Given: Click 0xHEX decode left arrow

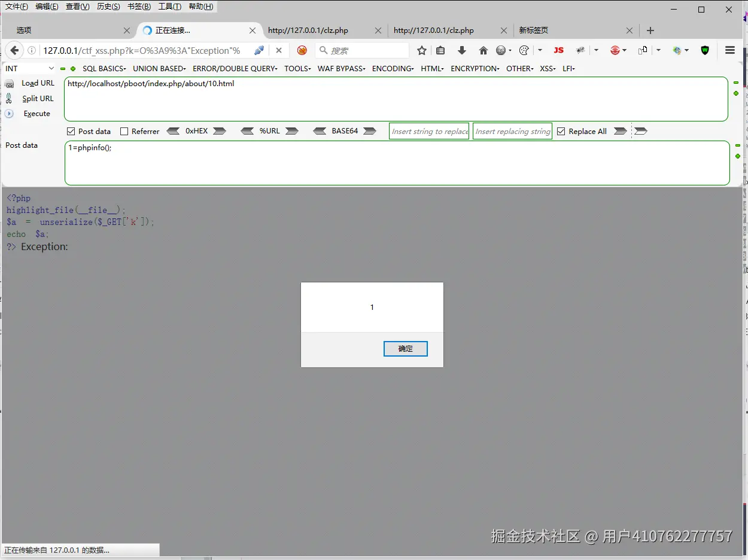Looking at the screenshot, I should [173, 131].
